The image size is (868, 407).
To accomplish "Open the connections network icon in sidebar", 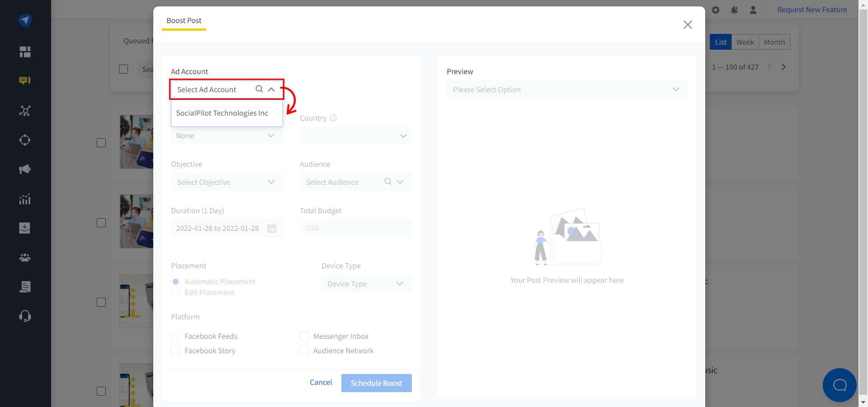I will pyautogui.click(x=25, y=111).
